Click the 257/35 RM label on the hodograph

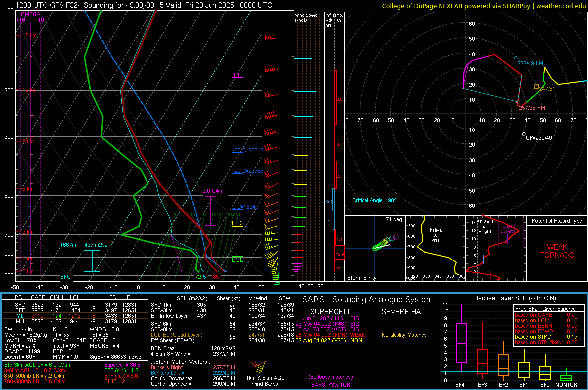532,108
